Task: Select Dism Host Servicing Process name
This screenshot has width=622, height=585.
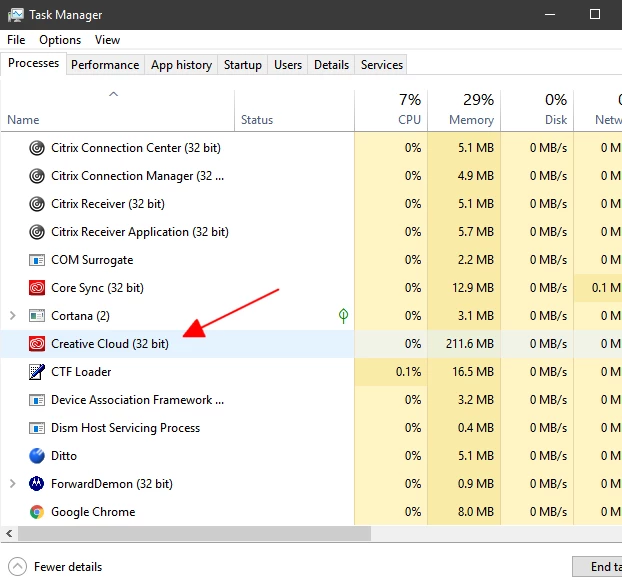Action: click(x=125, y=428)
